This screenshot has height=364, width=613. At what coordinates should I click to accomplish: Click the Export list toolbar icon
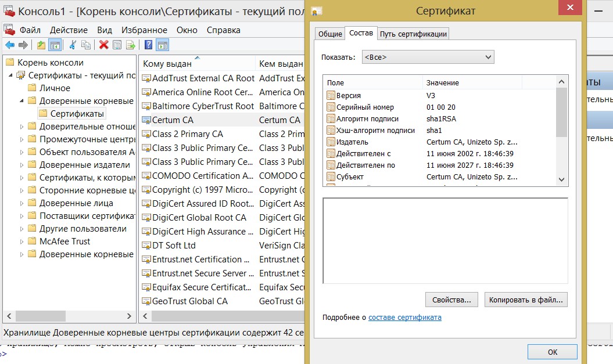[x=131, y=45]
